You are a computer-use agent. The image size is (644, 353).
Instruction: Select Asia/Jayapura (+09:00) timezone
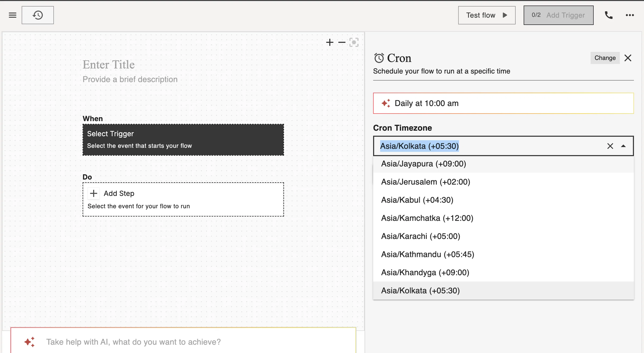(503, 164)
